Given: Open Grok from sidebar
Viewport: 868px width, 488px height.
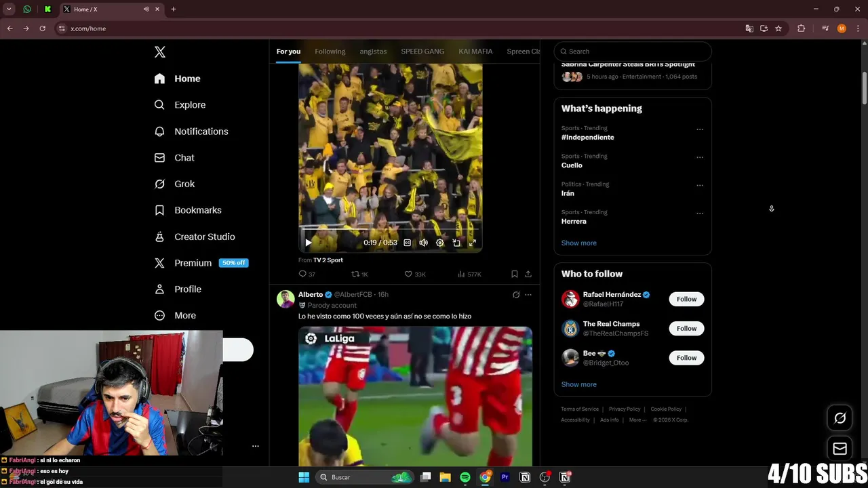Looking at the screenshot, I should tap(175, 184).
